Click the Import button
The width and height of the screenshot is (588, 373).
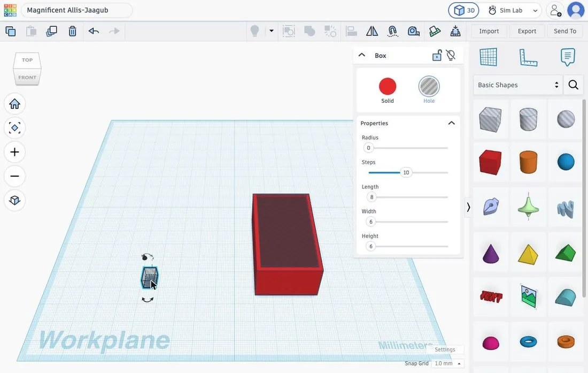pos(489,31)
